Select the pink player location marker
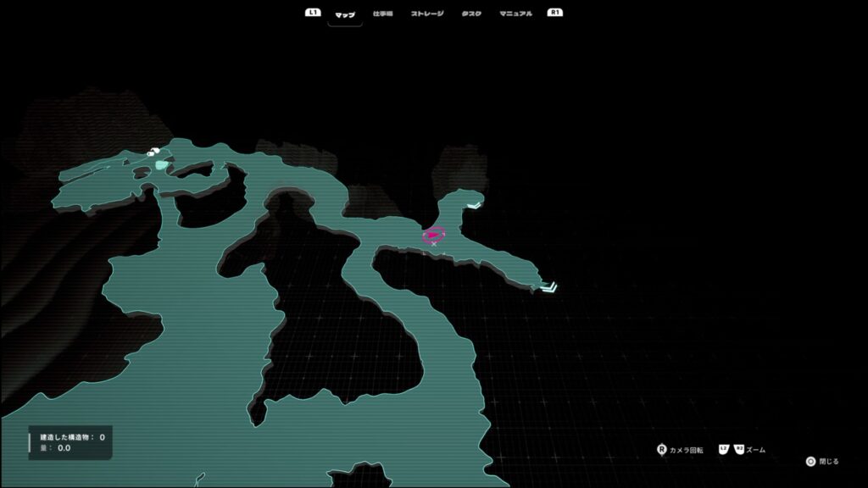The width and height of the screenshot is (868, 488). click(433, 234)
